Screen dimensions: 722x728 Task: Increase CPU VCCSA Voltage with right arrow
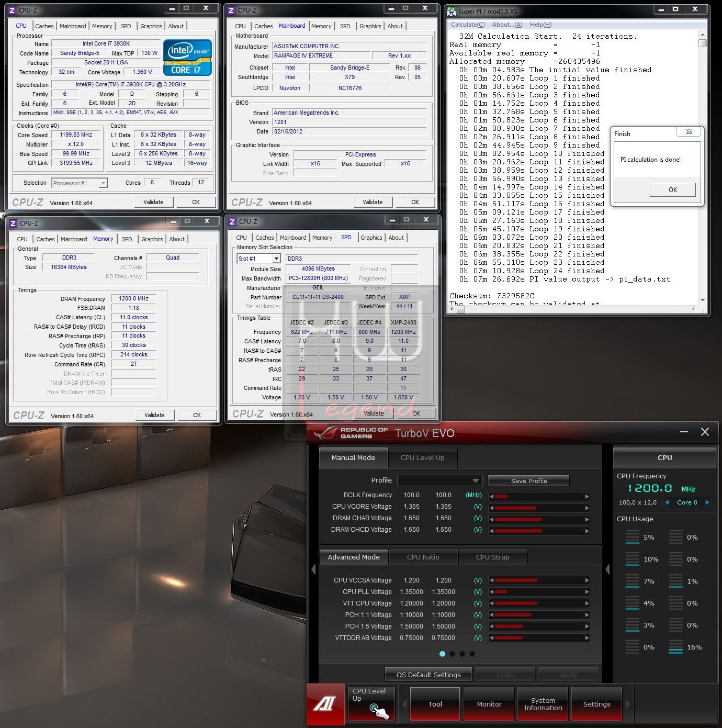pos(587,580)
